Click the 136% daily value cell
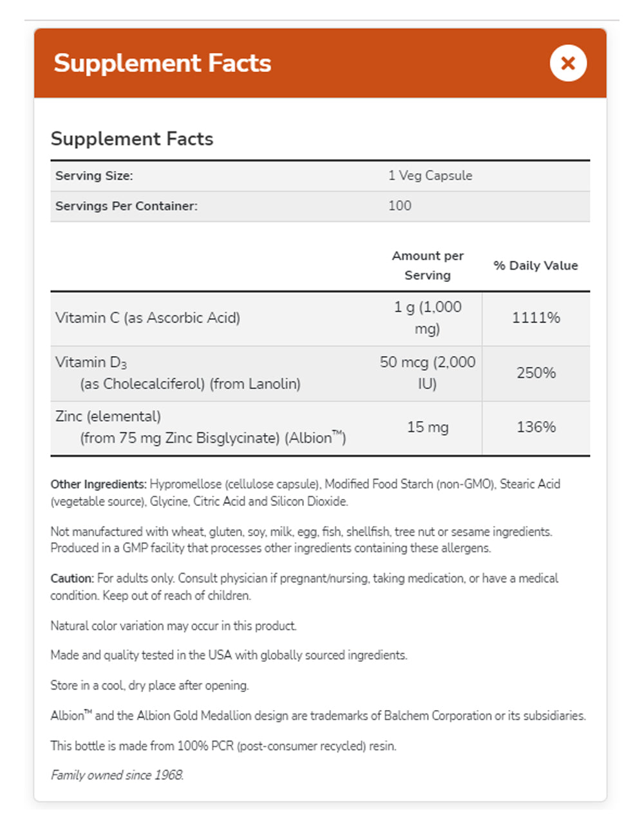This screenshot has height=833, width=644. (536, 427)
